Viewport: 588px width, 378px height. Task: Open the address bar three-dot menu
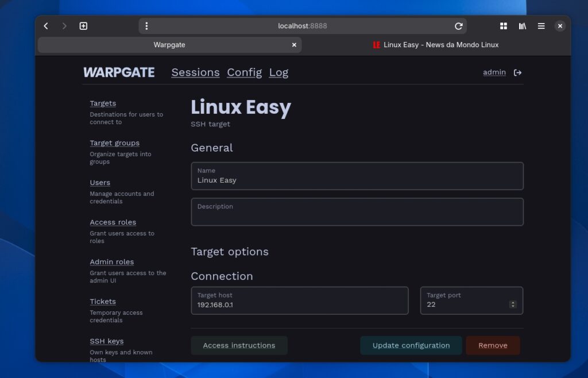coord(146,26)
